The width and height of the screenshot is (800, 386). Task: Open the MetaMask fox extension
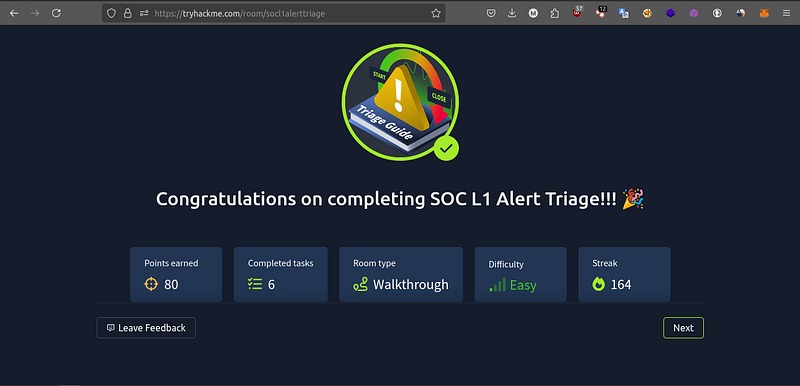tap(764, 14)
